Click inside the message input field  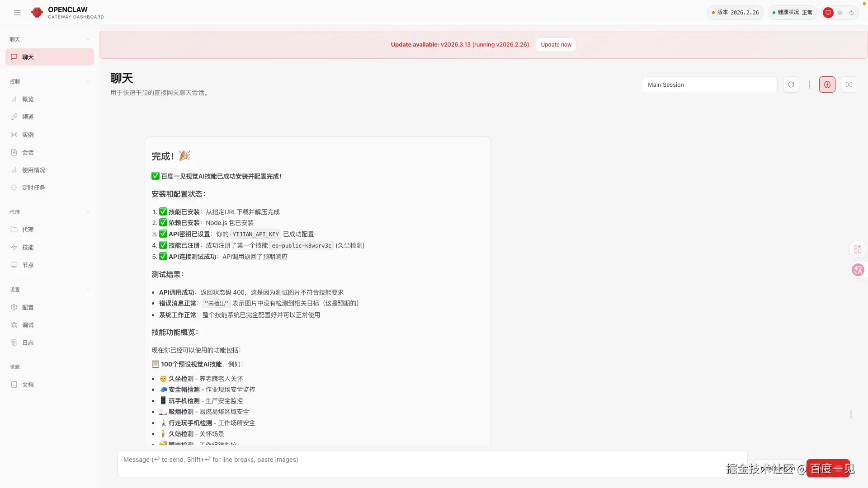(x=407, y=460)
